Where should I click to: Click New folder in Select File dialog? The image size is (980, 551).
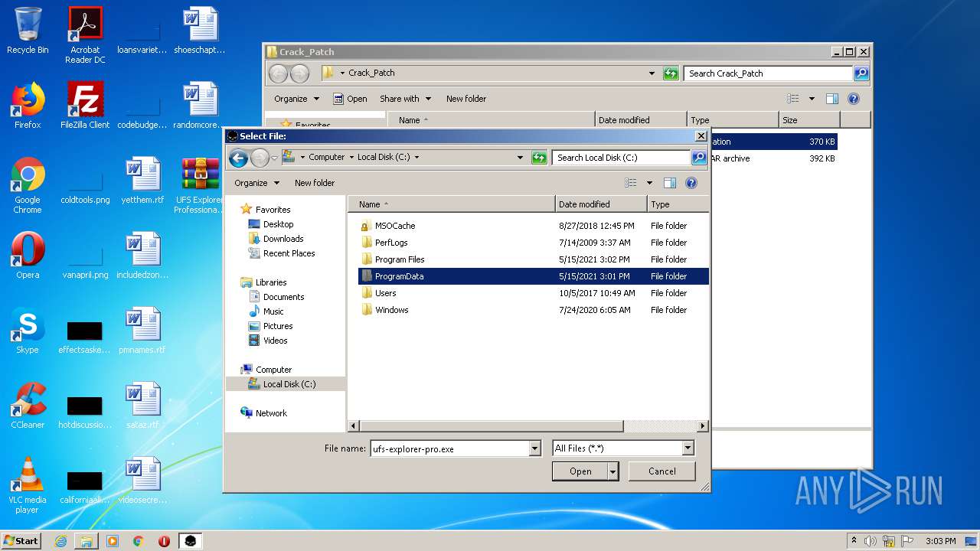click(x=315, y=183)
